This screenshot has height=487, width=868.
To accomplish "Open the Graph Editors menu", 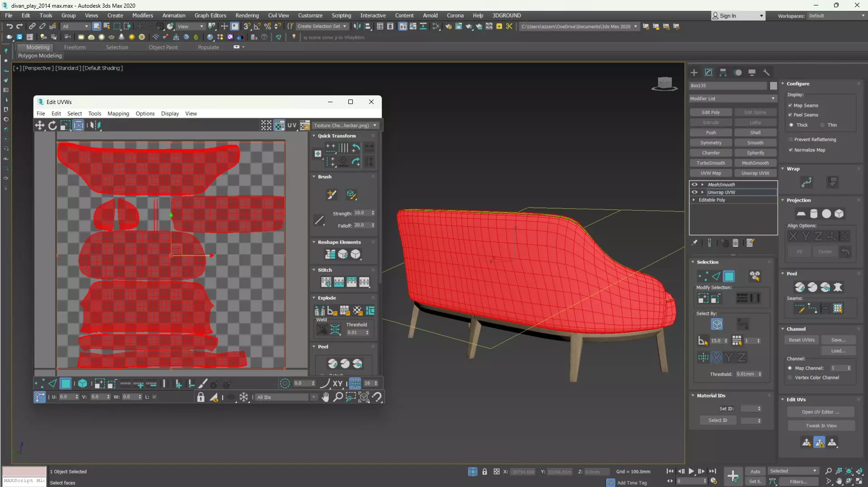I will (x=210, y=15).
